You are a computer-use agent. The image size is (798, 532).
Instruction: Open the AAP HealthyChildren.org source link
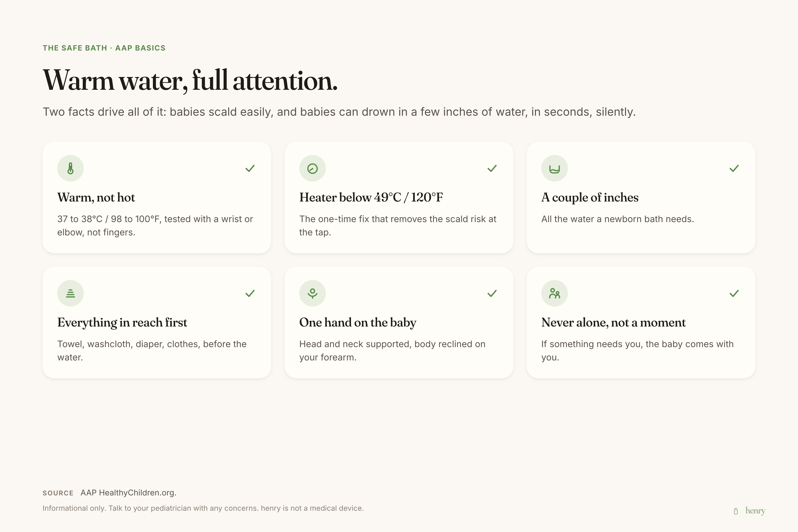tap(128, 493)
